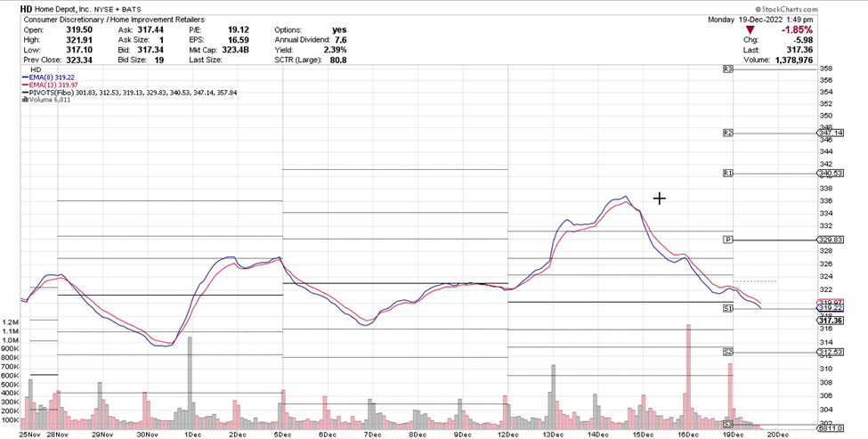Click the Annual Dividend value 7.6
Screen dimensions: 868x439
pos(341,40)
